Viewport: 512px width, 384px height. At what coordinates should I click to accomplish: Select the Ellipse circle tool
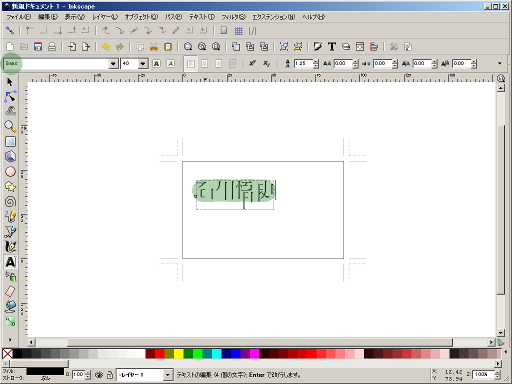(10, 172)
